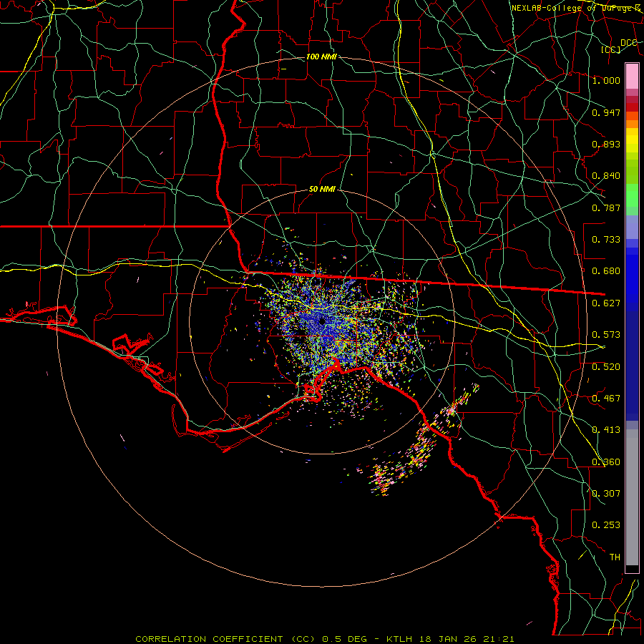Click the TH threshold label

pyautogui.click(x=615, y=557)
